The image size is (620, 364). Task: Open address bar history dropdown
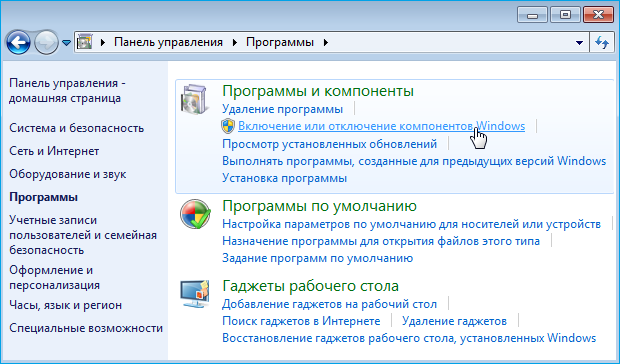[579, 42]
